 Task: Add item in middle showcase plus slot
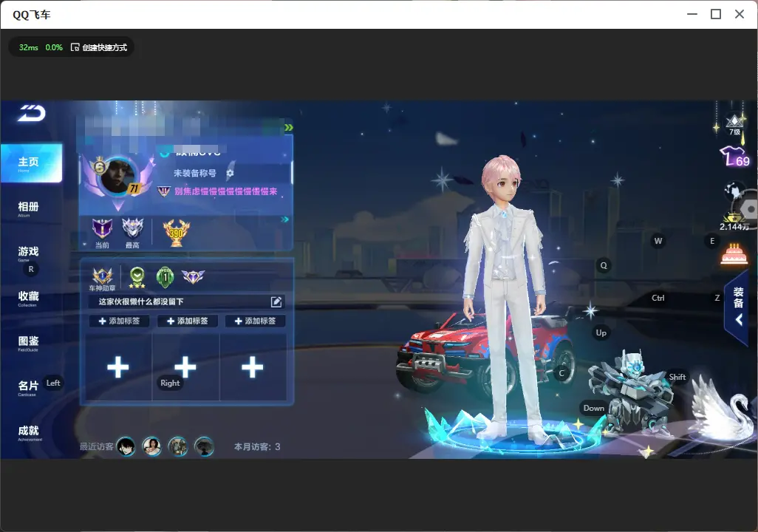[185, 367]
